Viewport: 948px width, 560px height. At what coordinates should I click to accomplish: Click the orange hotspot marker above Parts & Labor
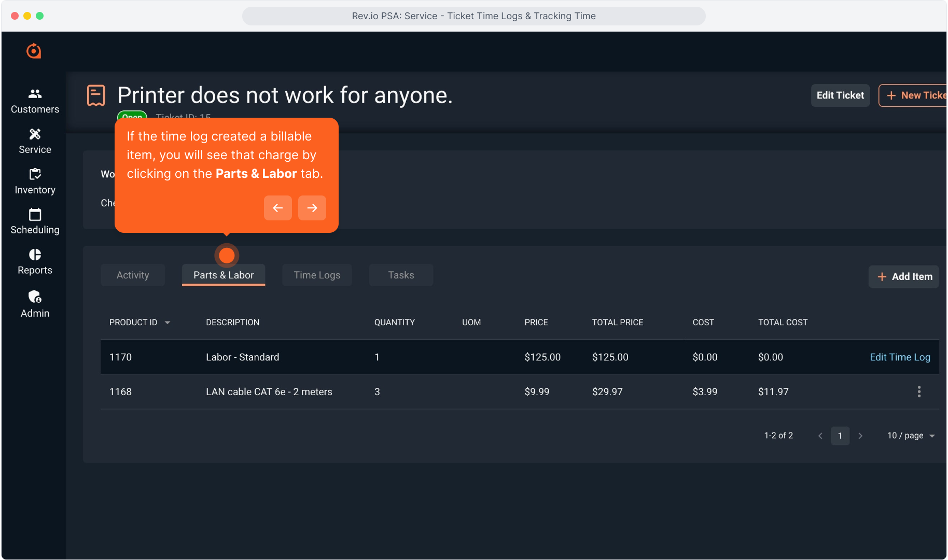(x=227, y=255)
